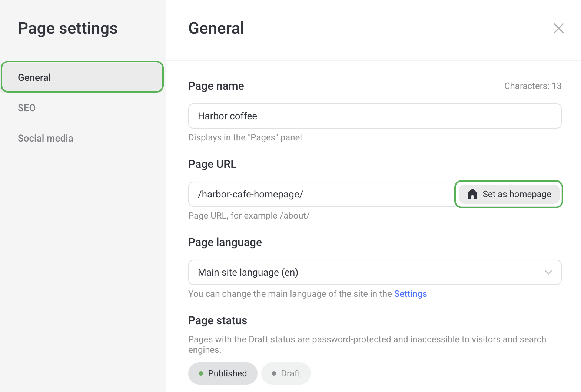Click the house icon for homepage
Viewport: 581px width, 392px height.
pyautogui.click(x=472, y=194)
